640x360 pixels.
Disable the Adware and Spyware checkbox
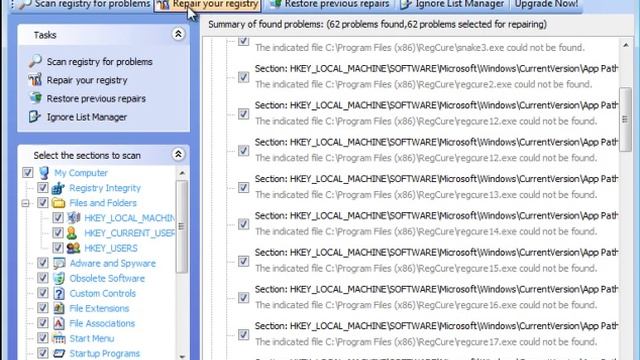(42, 263)
